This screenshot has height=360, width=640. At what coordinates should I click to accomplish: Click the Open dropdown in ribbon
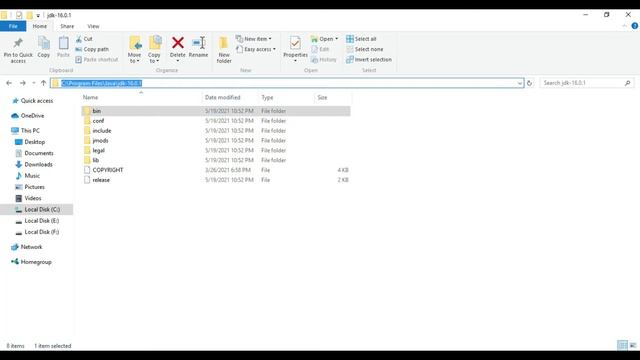tap(324, 39)
